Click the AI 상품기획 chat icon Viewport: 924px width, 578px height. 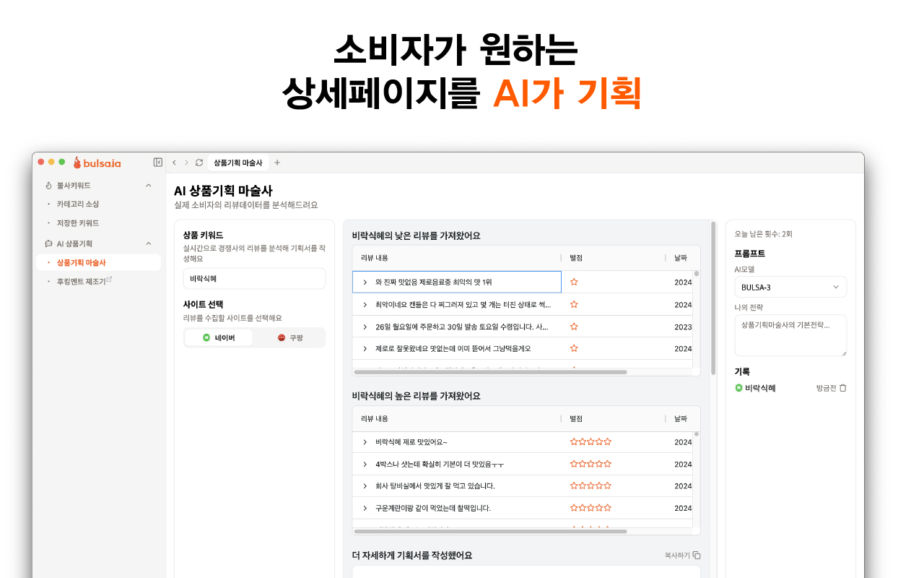[48, 243]
